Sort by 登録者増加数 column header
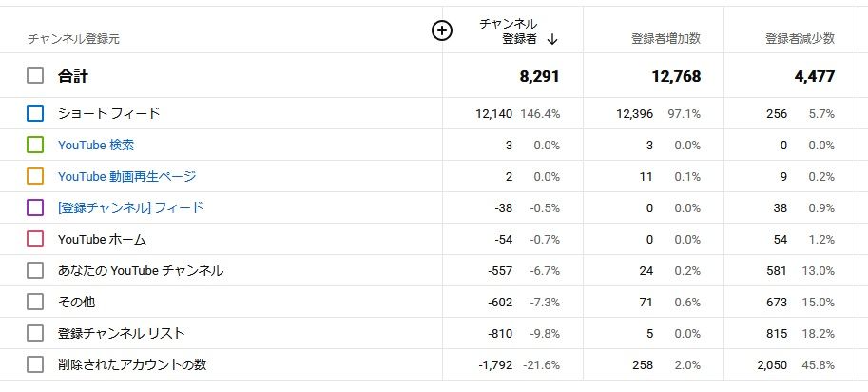 coord(665,39)
